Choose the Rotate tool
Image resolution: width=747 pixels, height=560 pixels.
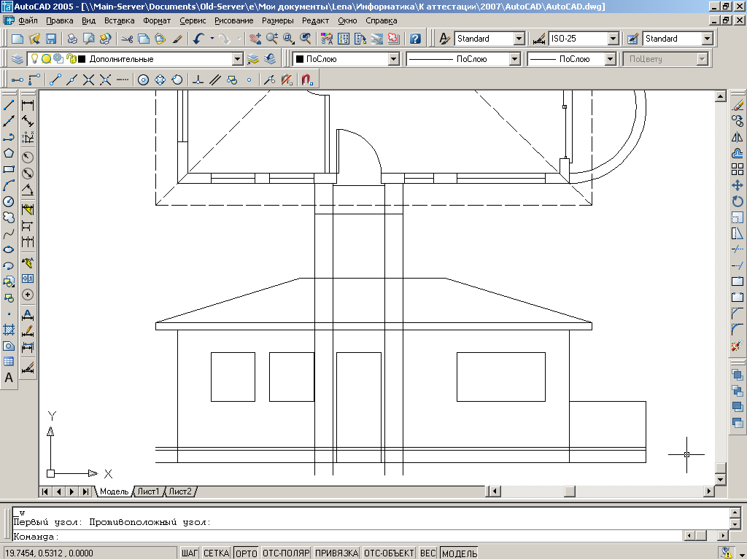(x=738, y=201)
